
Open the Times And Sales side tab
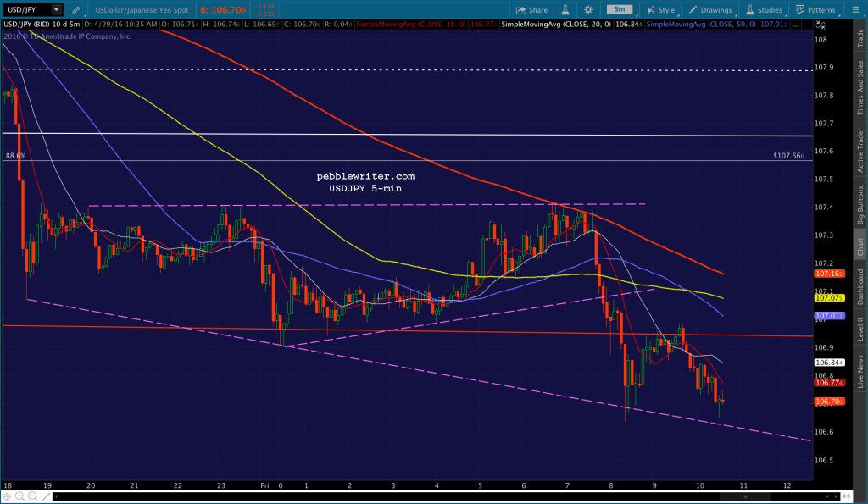[860, 88]
